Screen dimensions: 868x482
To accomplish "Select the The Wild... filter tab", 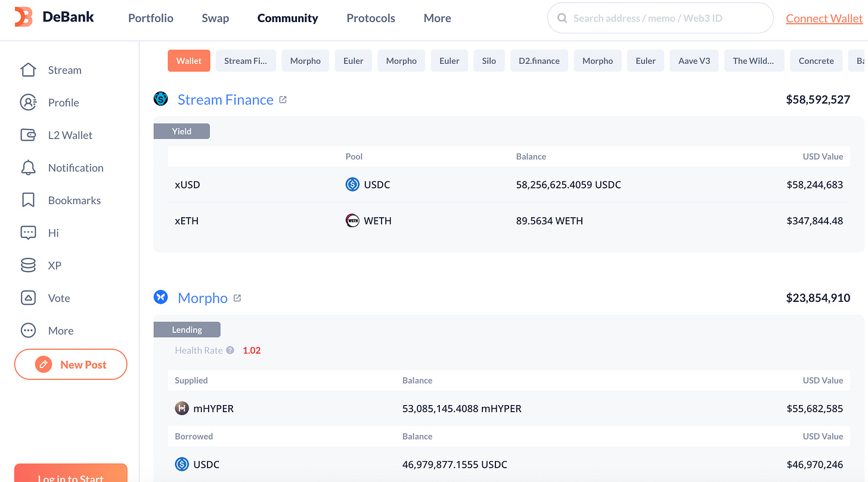I will [x=754, y=61].
